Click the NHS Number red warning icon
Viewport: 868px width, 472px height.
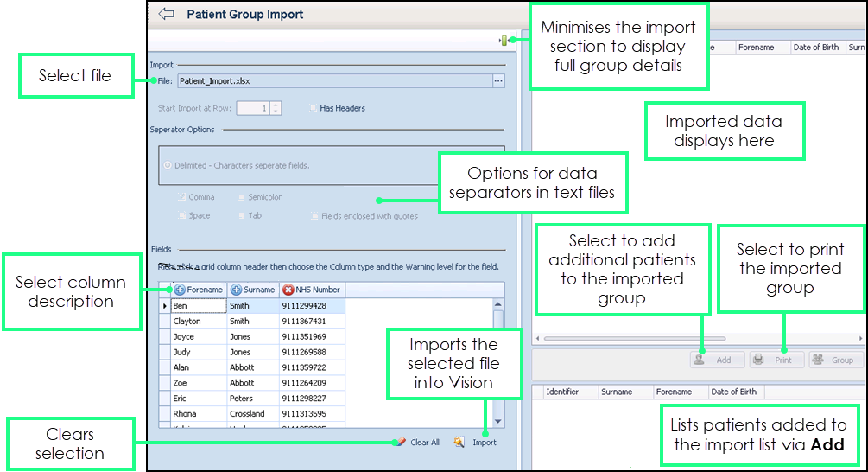click(288, 290)
